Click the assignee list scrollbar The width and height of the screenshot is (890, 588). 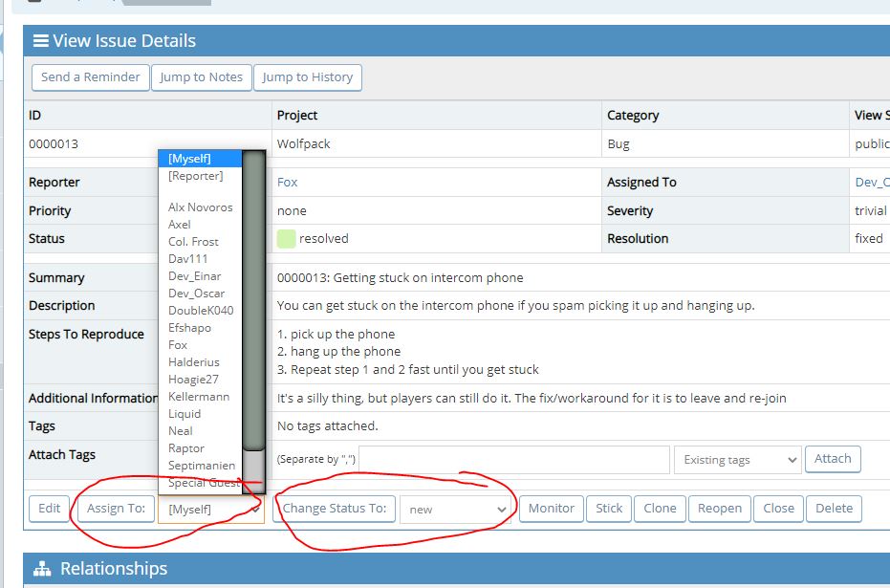[x=253, y=306]
